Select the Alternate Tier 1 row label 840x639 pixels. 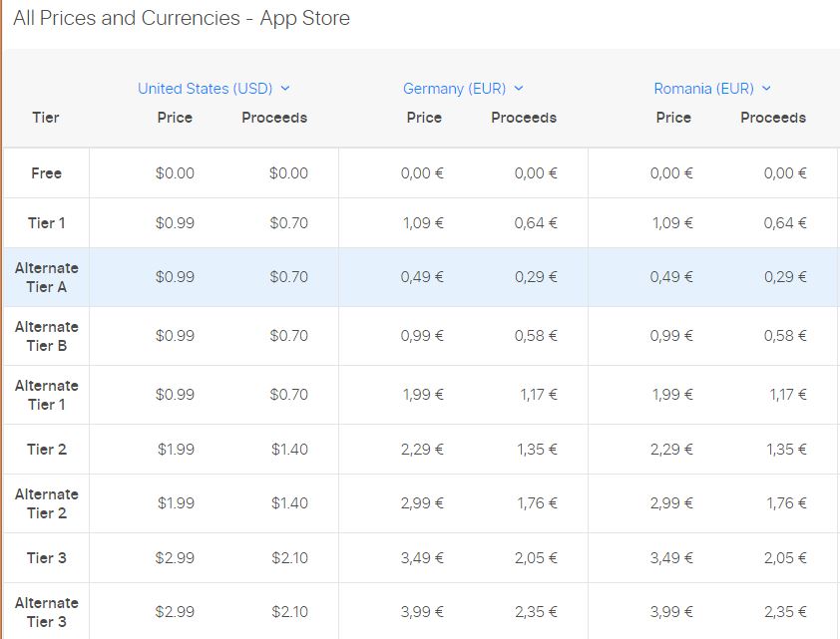(47, 395)
